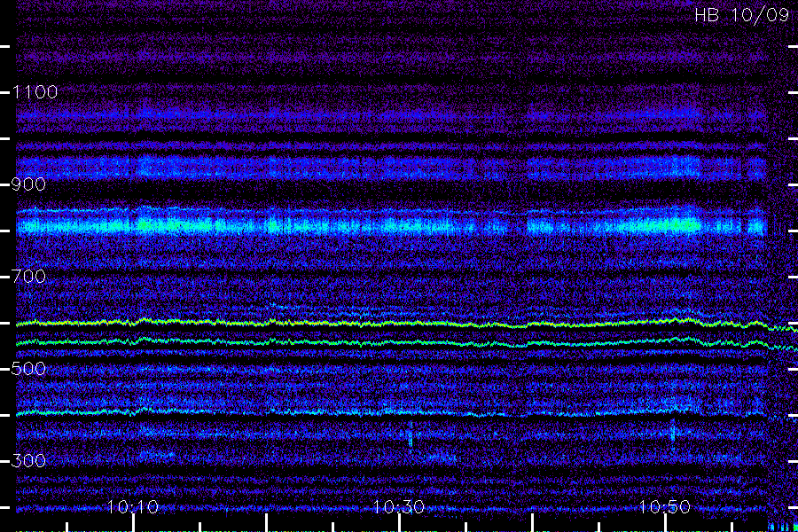
Task: Click the 300 frequency axis label
Action: point(28,461)
